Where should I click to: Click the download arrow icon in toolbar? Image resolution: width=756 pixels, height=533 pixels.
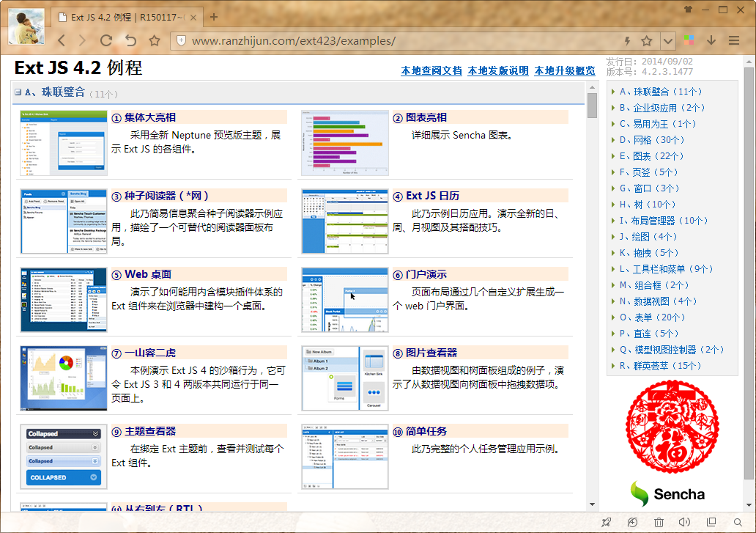(x=711, y=41)
